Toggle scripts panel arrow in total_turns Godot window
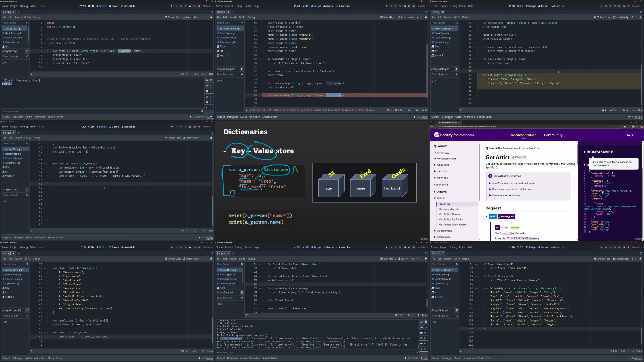This screenshot has width=644, height=362. pos(31,231)
